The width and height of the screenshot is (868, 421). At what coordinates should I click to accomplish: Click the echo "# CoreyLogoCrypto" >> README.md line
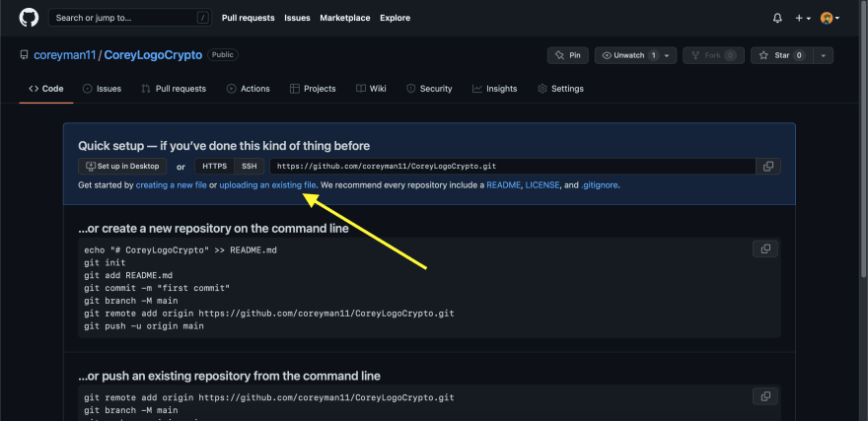[181, 250]
